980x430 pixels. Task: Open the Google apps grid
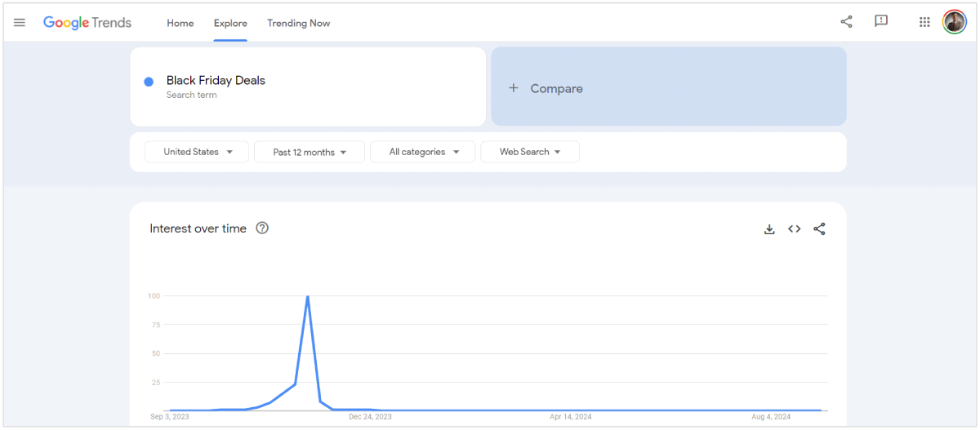click(924, 23)
